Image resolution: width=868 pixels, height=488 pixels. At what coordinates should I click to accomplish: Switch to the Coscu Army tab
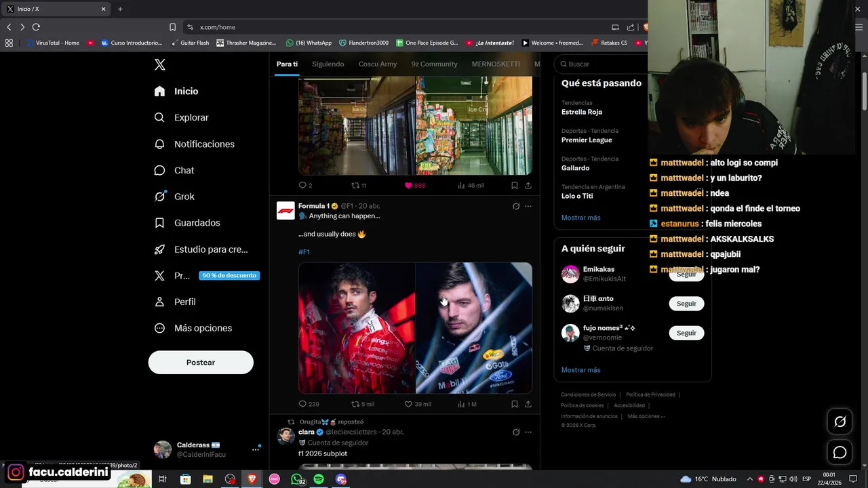(378, 64)
